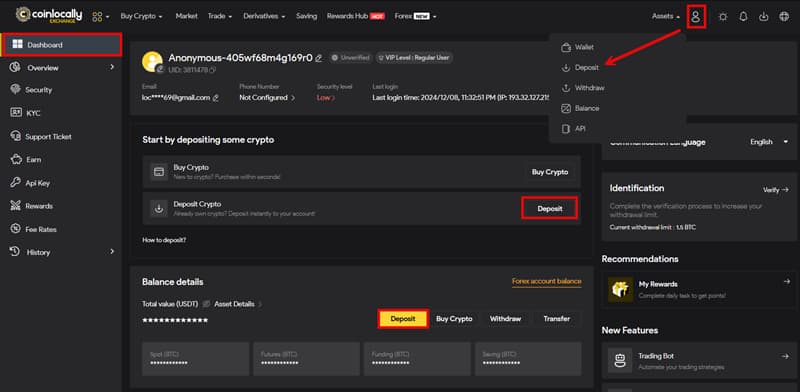Select API from the profile dropdown menu
The height and width of the screenshot is (392, 800).
coord(573,129)
